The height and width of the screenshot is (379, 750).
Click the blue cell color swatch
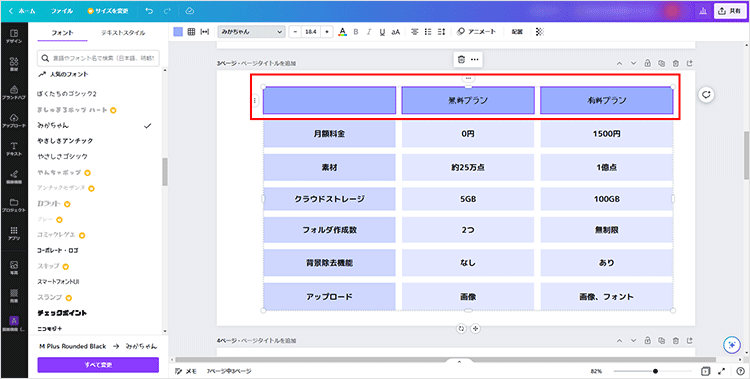178,32
